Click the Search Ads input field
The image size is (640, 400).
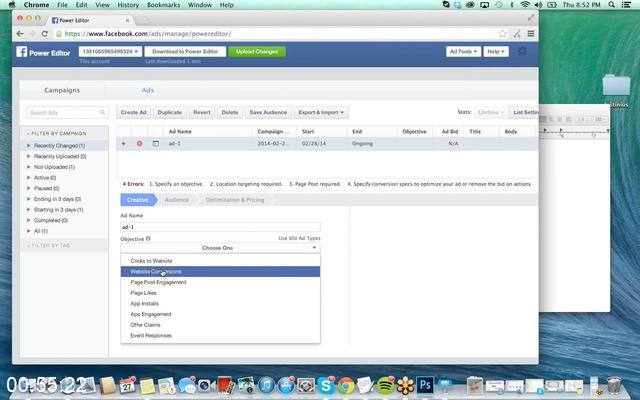pyautogui.click(x=67, y=112)
